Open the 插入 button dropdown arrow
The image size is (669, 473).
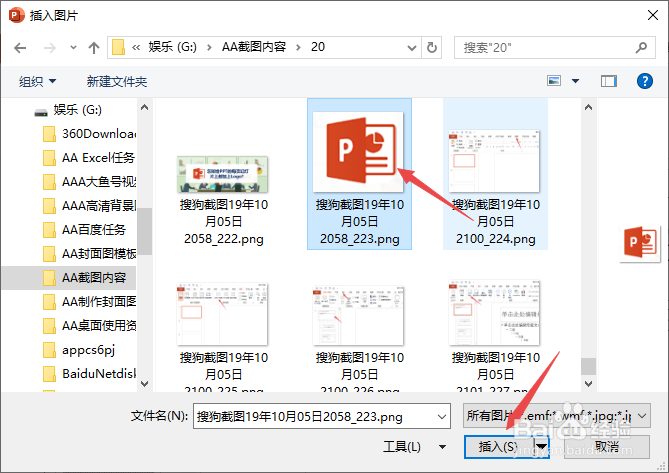pyautogui.click(x=541, y=447)
